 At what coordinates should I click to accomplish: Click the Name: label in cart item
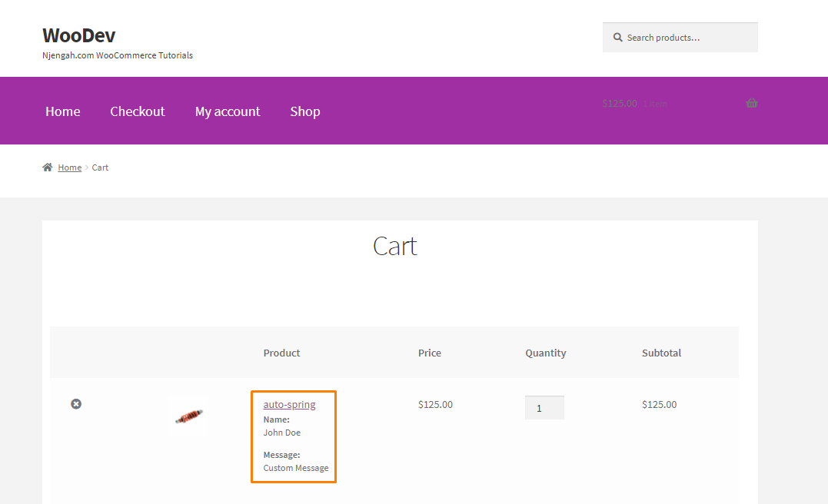276,419
